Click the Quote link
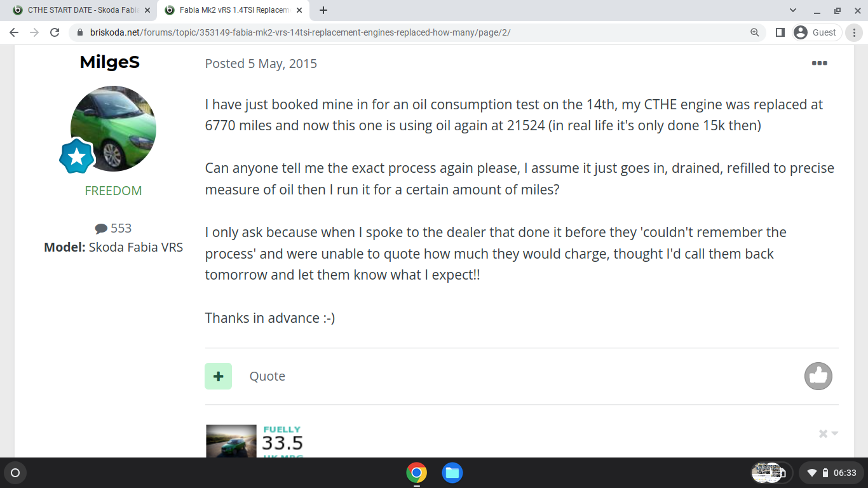Image resolution: width=868 pixels, height=488 pixels. click(x=267, y=376)
